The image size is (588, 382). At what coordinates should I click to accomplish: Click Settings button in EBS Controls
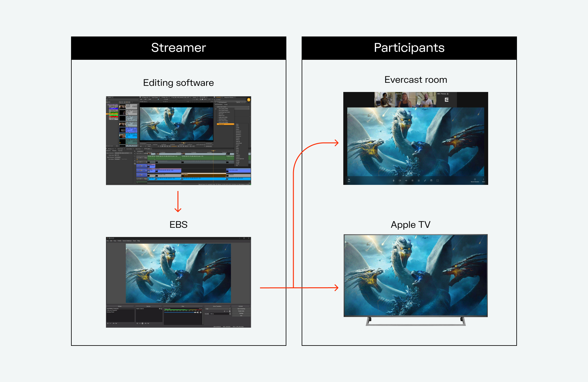point(241,313)
